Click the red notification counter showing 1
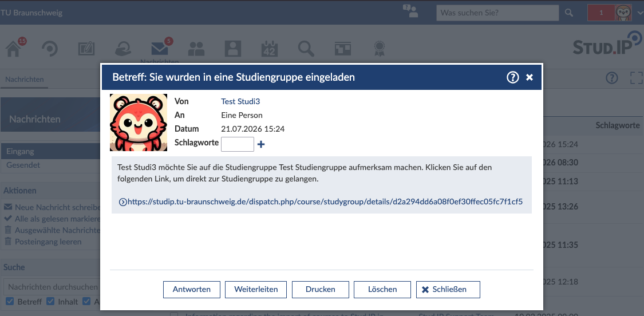 tap(601, 13)
